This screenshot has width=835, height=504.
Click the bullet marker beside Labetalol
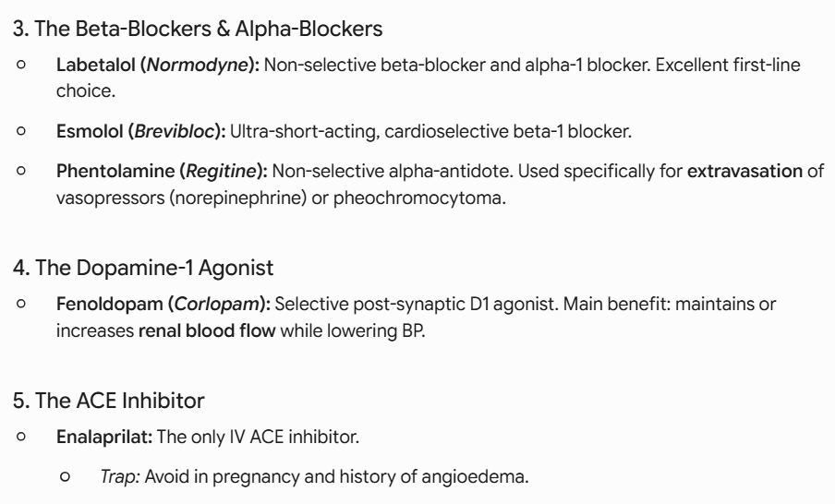(x=21, y=65)
